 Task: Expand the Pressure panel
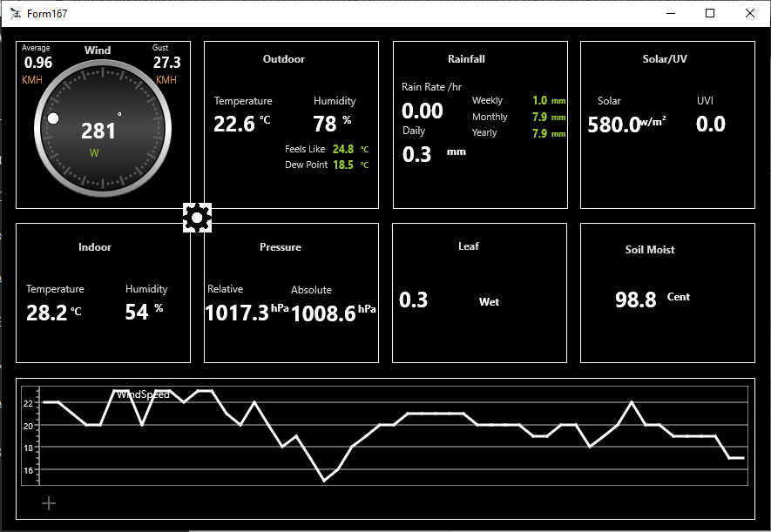coord(281,247)
